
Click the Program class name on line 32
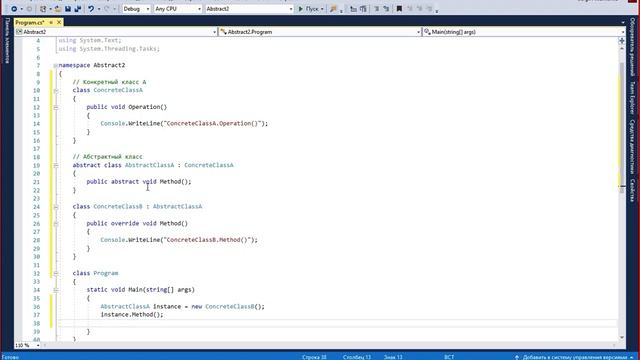pyautogui.click(x=106, y=273)
